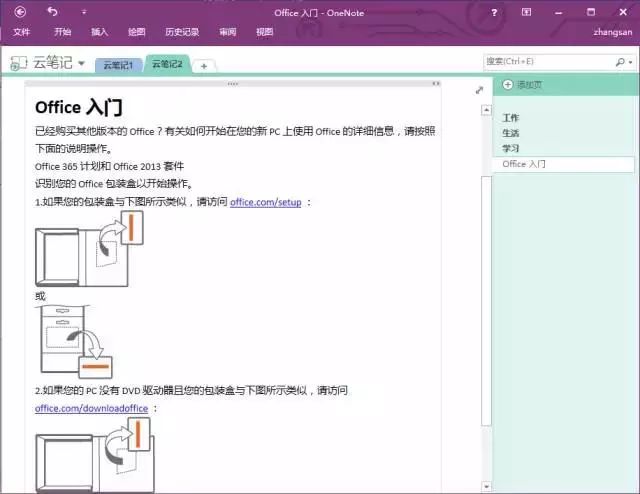
Task: Click the scroll down arrow of page scrollbar
Action: tap(486, 486)
